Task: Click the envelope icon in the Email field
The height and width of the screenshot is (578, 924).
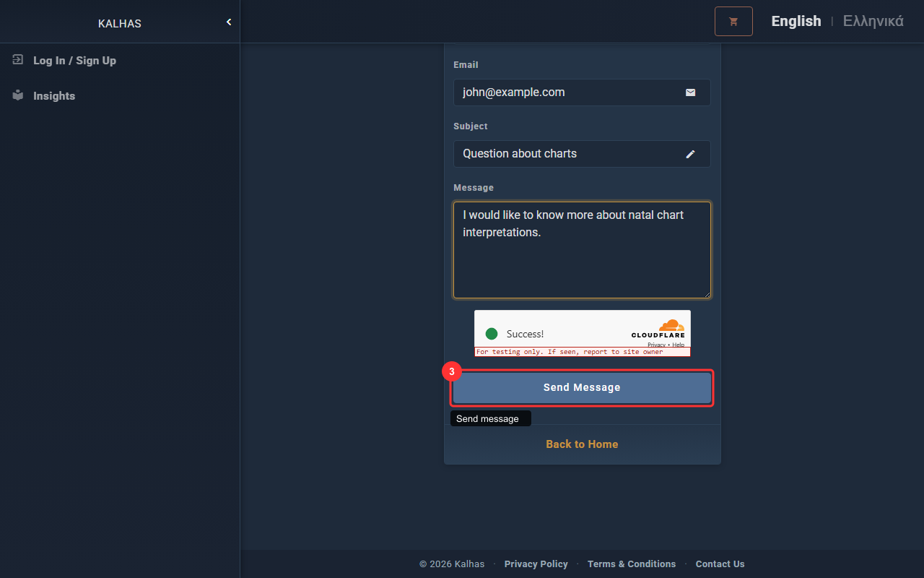Action: [690, 92]
